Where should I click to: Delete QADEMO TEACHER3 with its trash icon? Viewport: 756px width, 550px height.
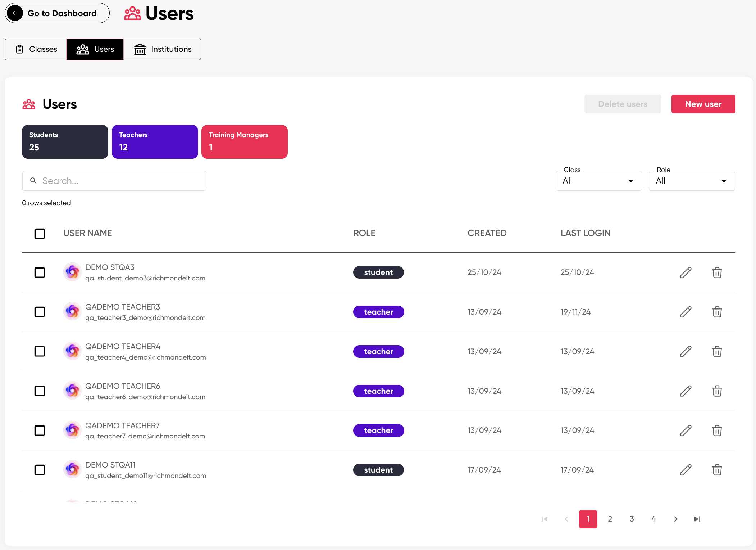pos(717,312)
